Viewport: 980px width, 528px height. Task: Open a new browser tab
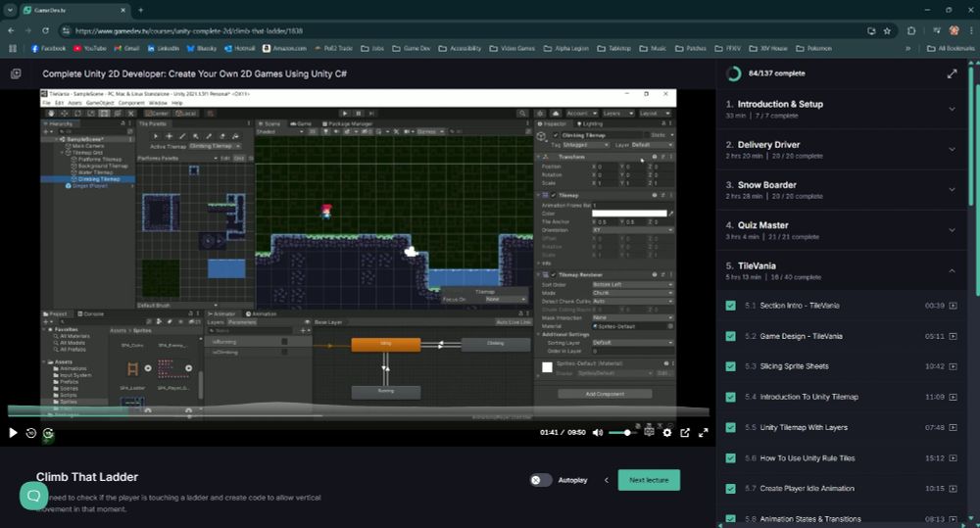[140, 11]
